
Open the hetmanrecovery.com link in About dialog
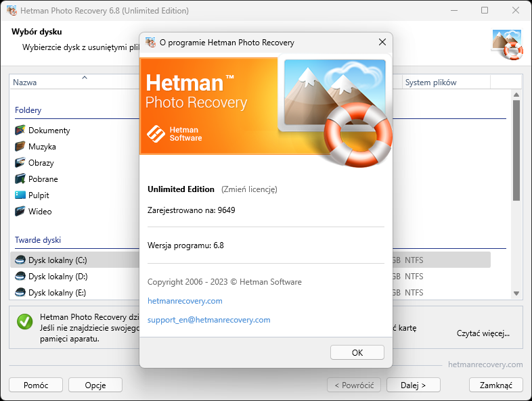tap(185, 301)
